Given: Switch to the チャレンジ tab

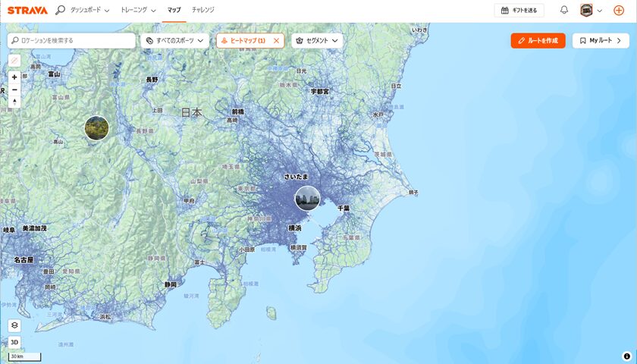Looking at the screenshot, I should 202,11.
